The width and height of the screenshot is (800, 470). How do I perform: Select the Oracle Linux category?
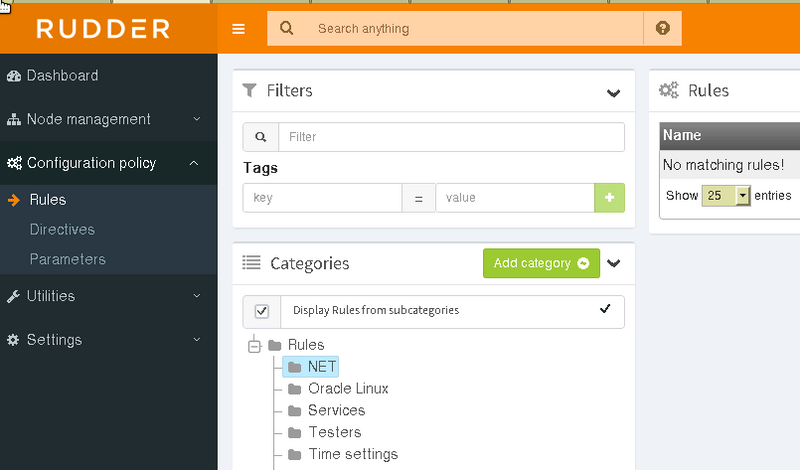(x=348, y=389)
